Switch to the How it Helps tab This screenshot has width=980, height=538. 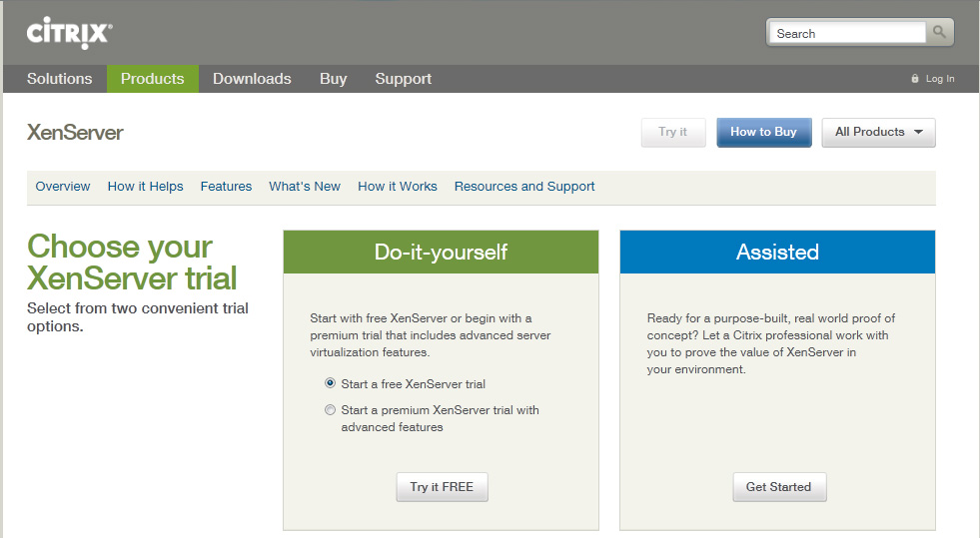pyautogui.click(x=145, y=186)
